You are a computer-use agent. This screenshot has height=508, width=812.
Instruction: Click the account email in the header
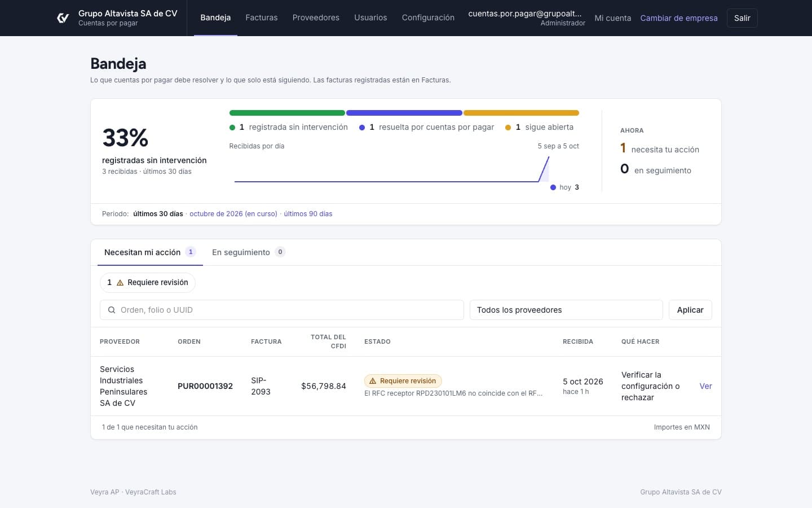tap(525, 14)
